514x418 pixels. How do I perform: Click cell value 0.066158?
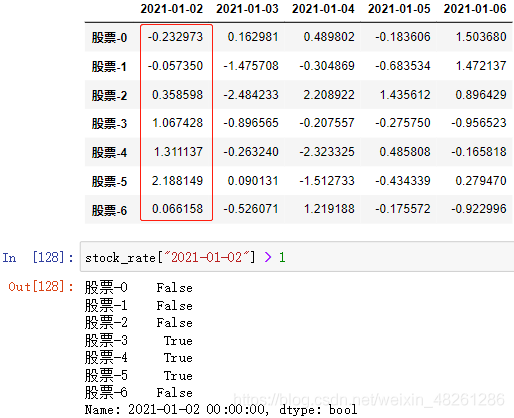[177, 209]
